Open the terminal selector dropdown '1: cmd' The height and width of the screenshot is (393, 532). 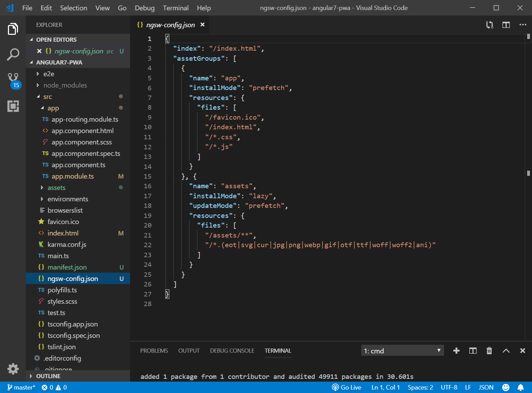[402, 351]
